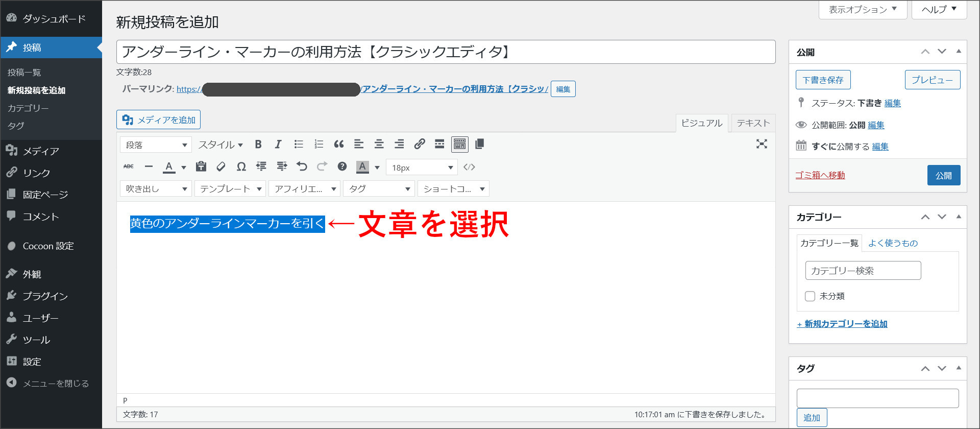Click プレビュー button
The height and width of the screenshot is (429, 980).
[932, 80]
